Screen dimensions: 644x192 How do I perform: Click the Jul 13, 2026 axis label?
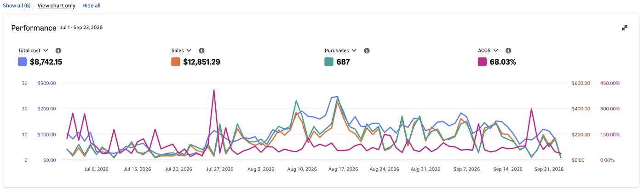tap(138, 169)
